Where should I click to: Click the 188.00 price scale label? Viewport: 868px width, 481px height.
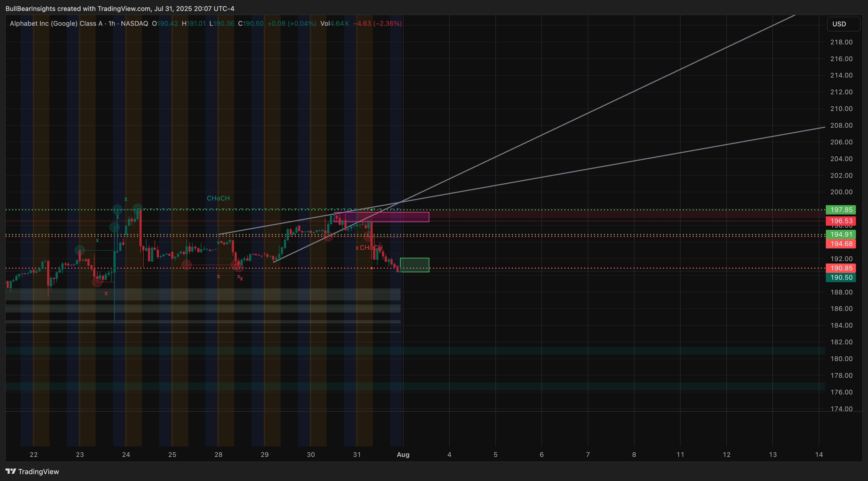841,292
